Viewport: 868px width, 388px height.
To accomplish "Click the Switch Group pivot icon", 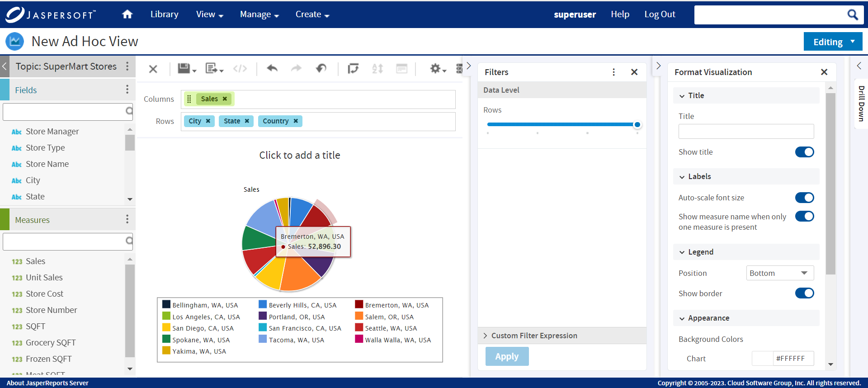I will (x=353, y=68).
